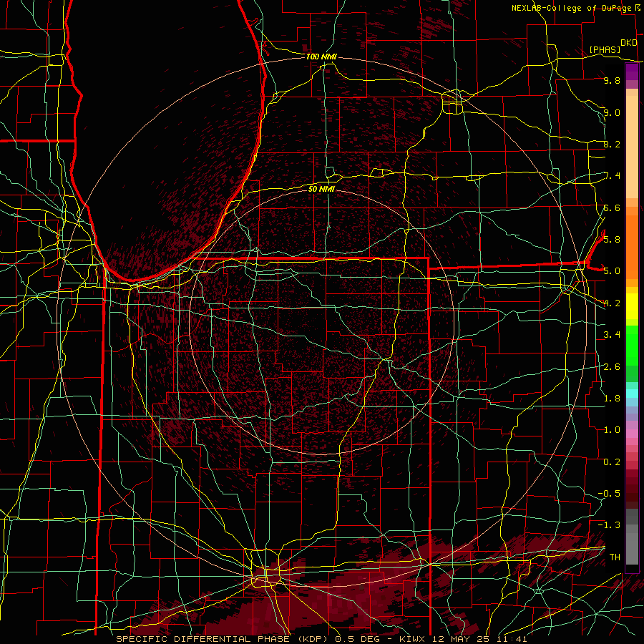Select the 7.4 legend value
The height and width of the screenshot is (644, 644).
pyautogui.click(x=613, y=176)
